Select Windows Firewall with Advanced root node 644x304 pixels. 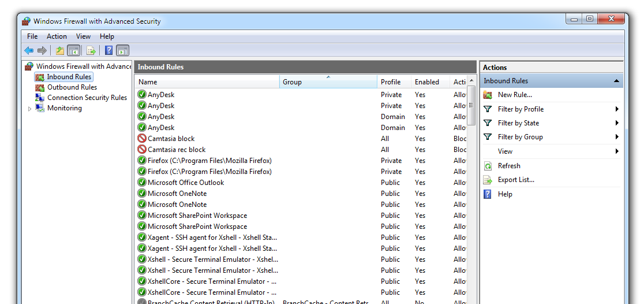click(84, 66)
